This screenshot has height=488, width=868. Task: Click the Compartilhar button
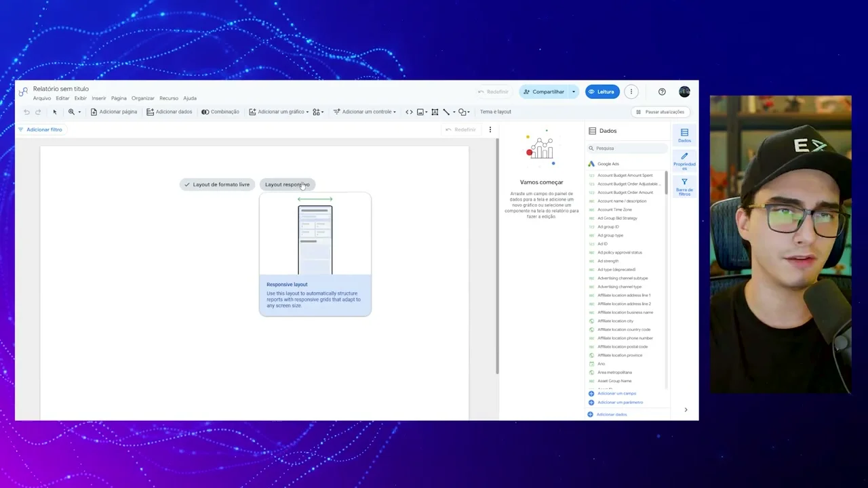coord(545,91)
